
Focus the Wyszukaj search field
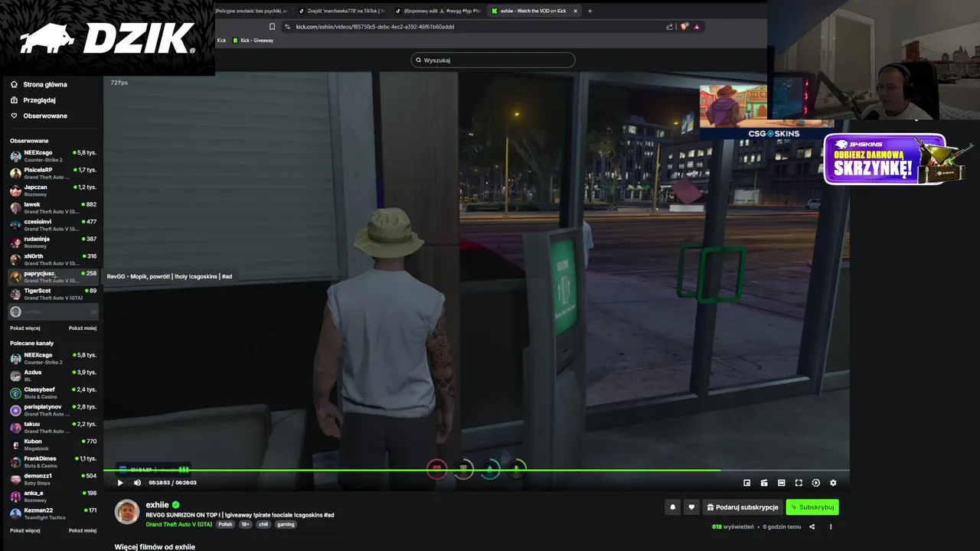pyautogui.click(x=493, y=60)
